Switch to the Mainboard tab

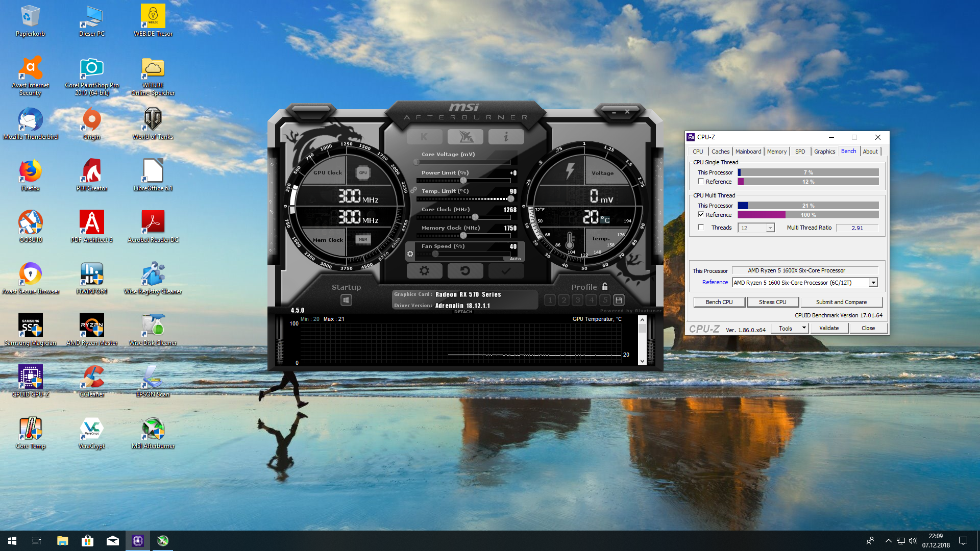748,152
